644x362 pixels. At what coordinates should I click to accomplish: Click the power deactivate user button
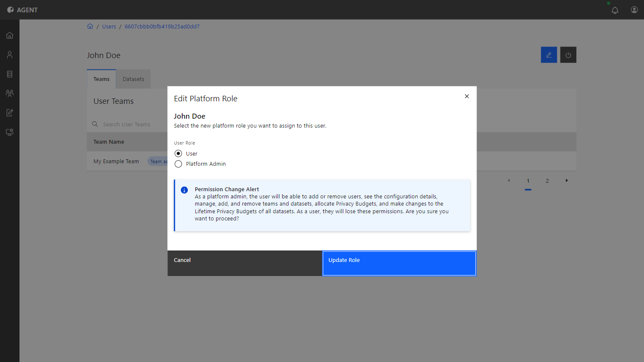pyautogui.click(x=568, y=55)
